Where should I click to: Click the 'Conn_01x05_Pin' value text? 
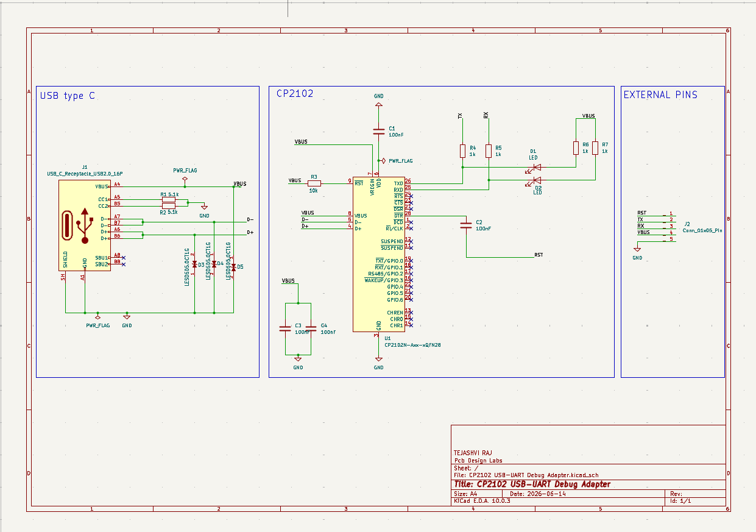tap(703, 231)
